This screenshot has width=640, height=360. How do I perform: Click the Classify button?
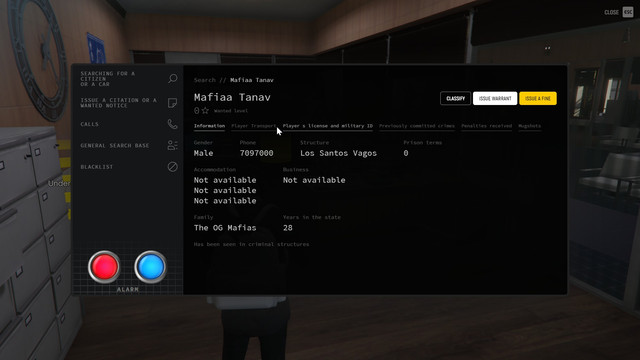click(456, 98)
